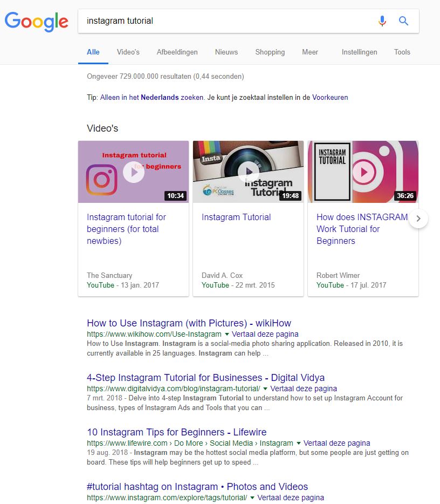Show next videos with carousel arrow
This screenshot has height=504, width=440.
click(418, 219)
